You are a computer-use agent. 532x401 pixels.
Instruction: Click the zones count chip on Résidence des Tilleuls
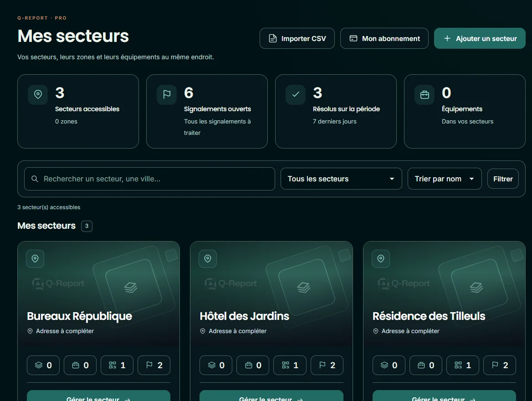coord(389,365)
